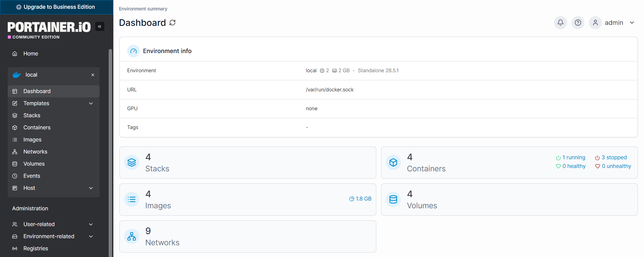Image resolution: width=644 pixels, height=257 pixels.
Task: Select Dashboard in the sidebar menu
Action: (54, 91)
